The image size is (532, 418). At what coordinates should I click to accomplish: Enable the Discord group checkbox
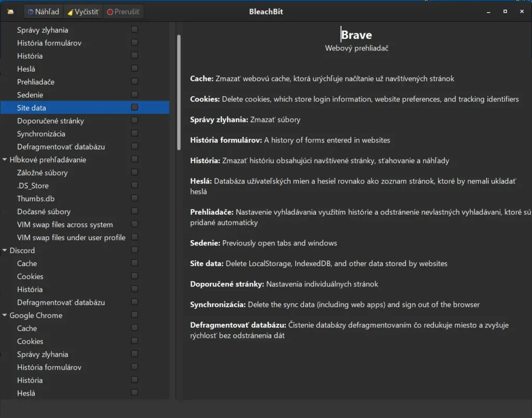pyautogui.click(x=135, y=250)
